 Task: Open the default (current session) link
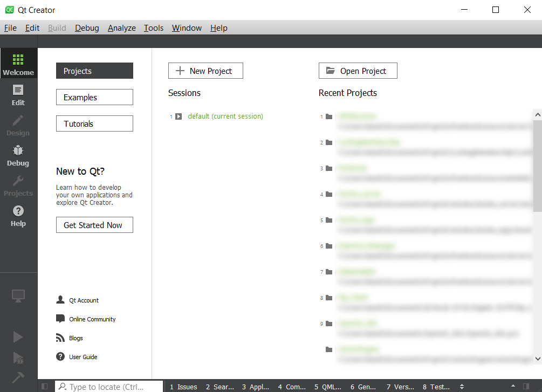tap(225, 116)
